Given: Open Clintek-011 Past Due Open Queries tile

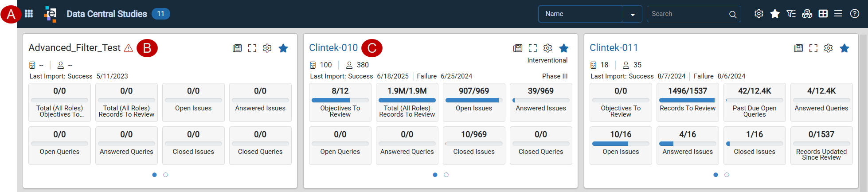Looking at the screenshot, I should 755,102.
